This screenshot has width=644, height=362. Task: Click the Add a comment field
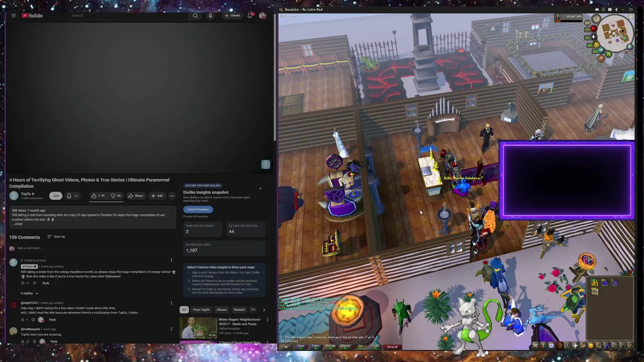coord(96,248)
